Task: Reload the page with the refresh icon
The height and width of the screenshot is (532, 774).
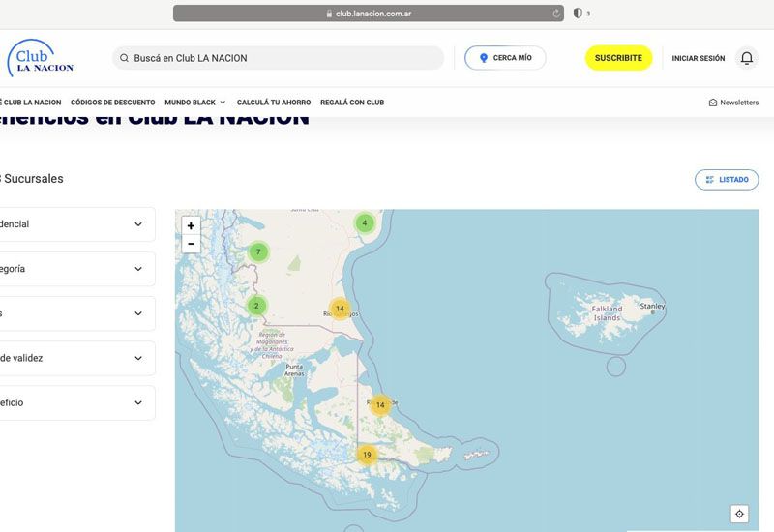Action: 555,14
